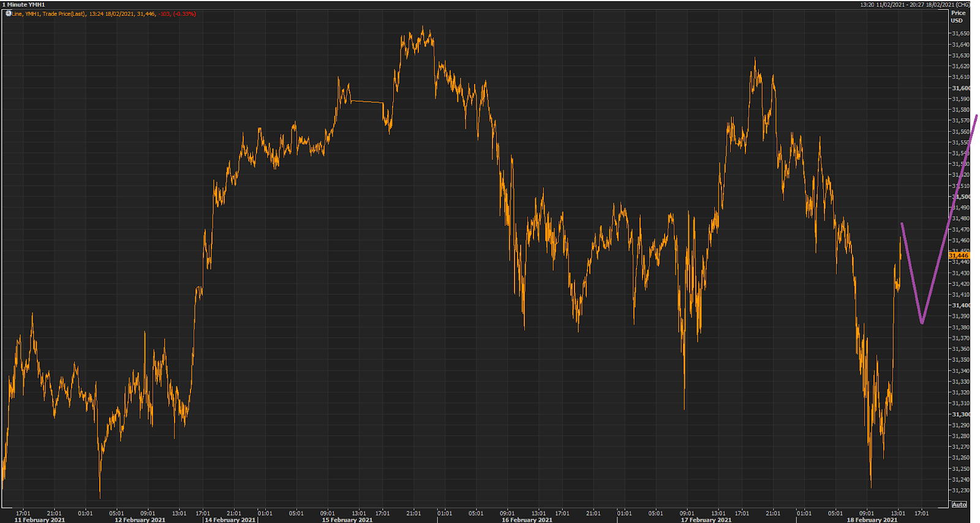
Task: Click the date range 13:20 11/02/2021 - 20:27 18/02/2021
Action: coord(908,4)
